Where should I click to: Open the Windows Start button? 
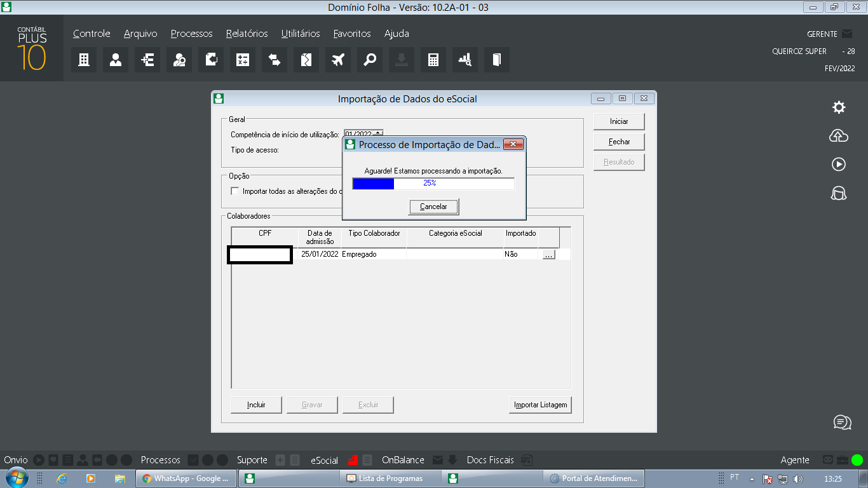click(17, 478)
